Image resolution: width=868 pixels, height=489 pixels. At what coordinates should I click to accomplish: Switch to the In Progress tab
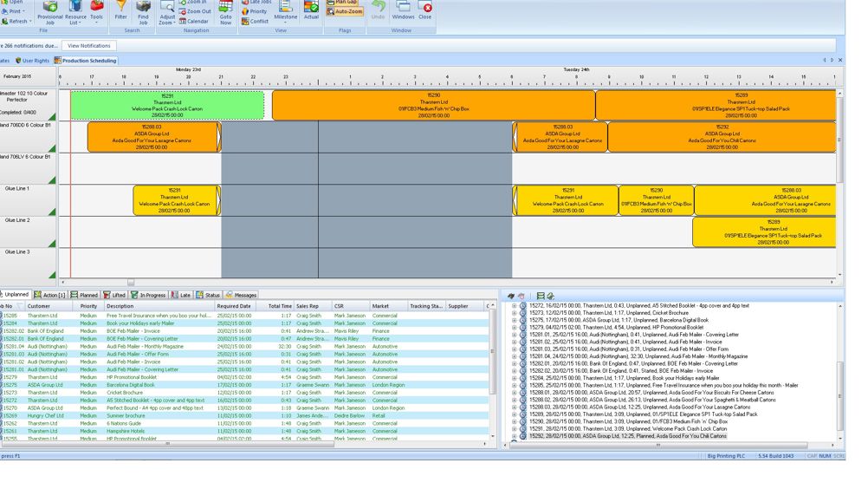pyautogui.click(x=148, y=295)
